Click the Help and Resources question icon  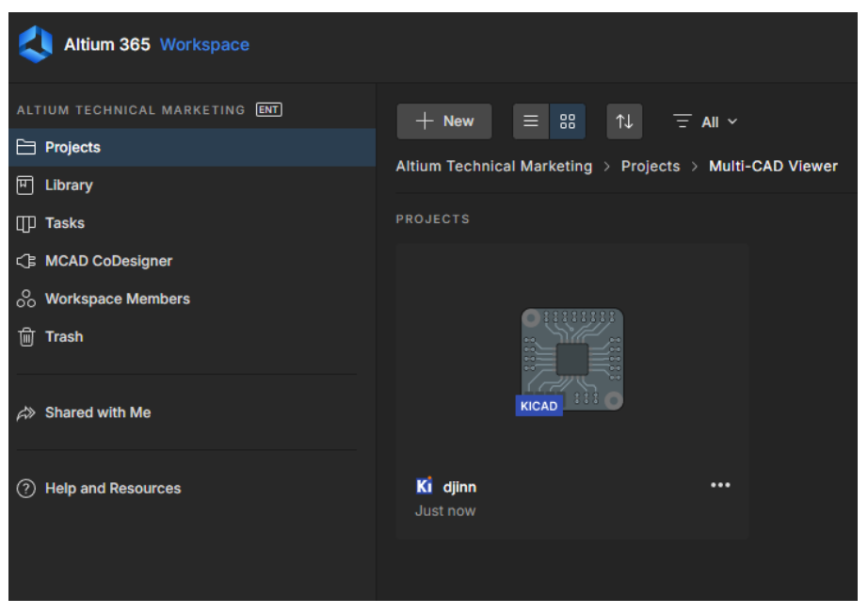(26, 489)
